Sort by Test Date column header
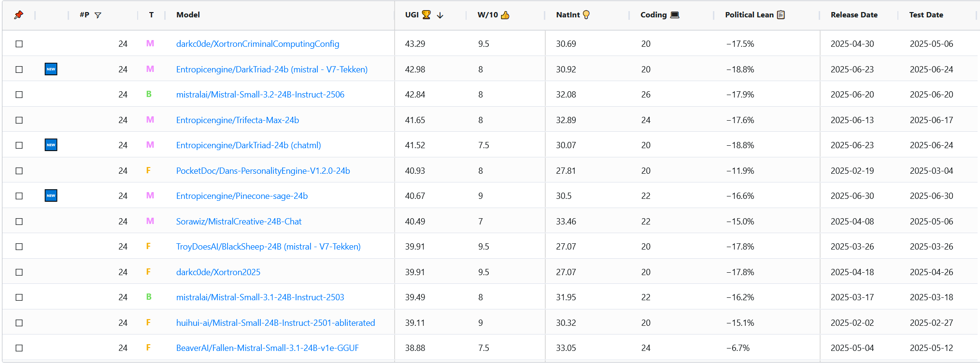980x363 pixels. (x=926, y=15)
